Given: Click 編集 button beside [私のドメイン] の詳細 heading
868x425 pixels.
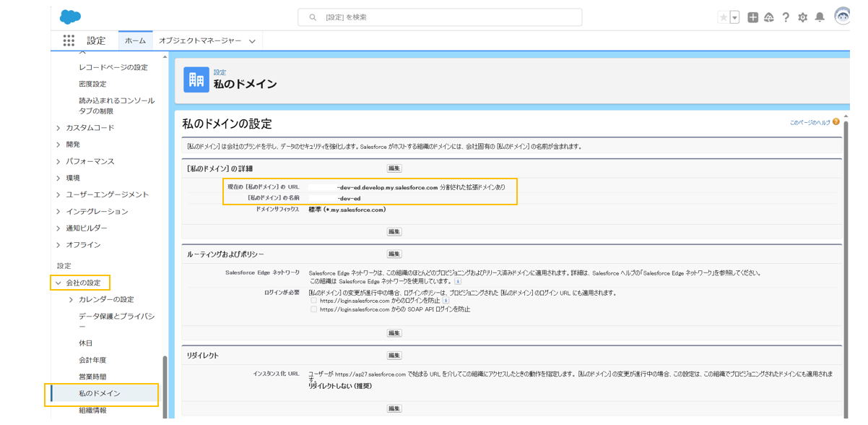Looking at the screenshot, I should (394, 168).
